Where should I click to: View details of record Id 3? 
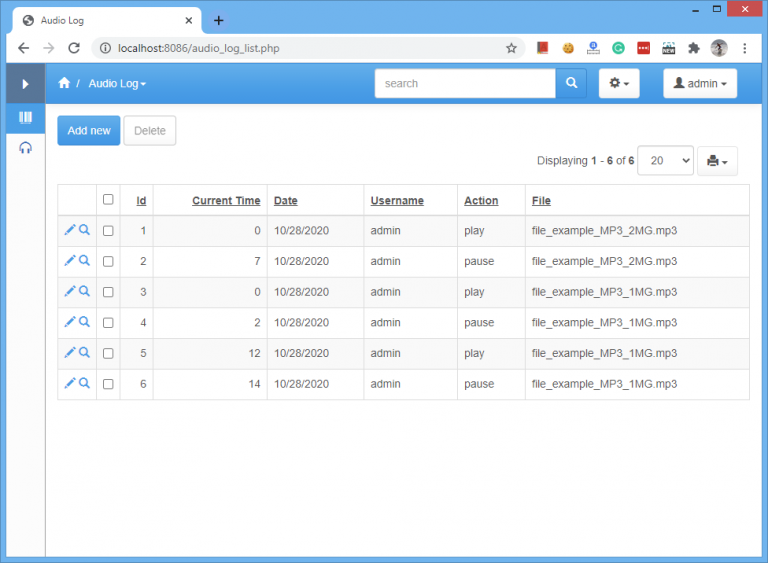85,291
